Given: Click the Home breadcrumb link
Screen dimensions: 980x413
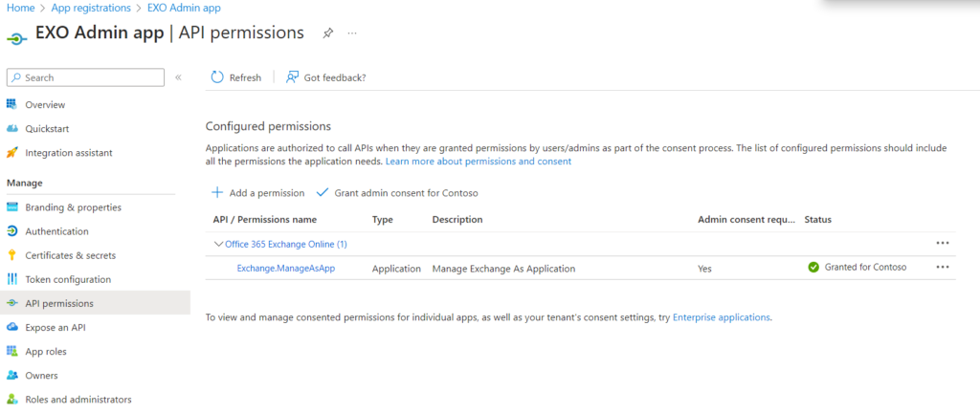Looking at the screenshot, I should pyautogui.click(x=20, y=8).
